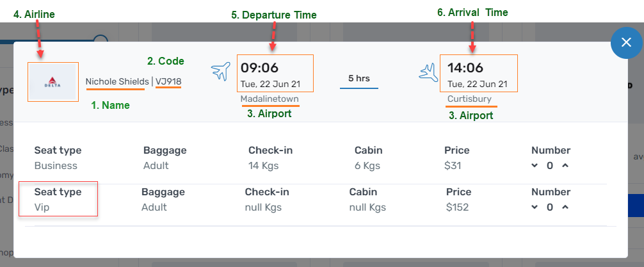Select the Madalinetown departure airport
Screen dimensions: 644x267
click(270, 99)
